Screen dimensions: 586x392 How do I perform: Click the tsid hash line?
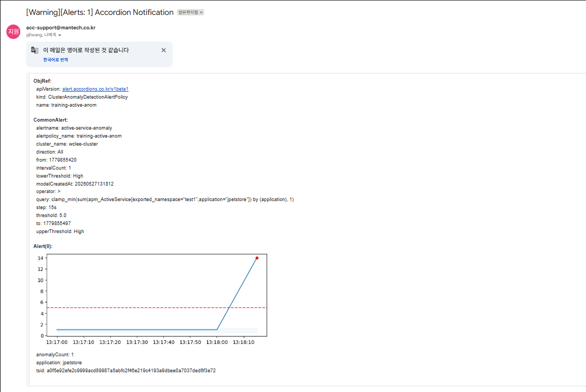pos(126,371)
